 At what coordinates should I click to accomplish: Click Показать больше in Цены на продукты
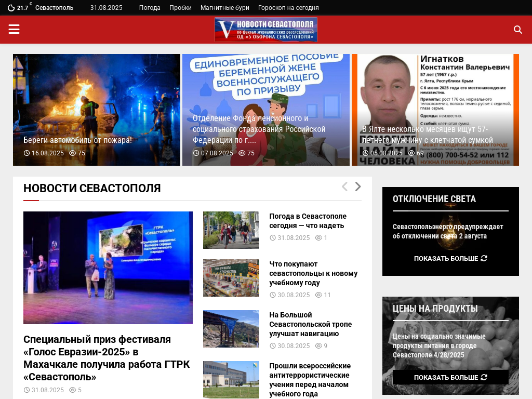click(450, 377)
